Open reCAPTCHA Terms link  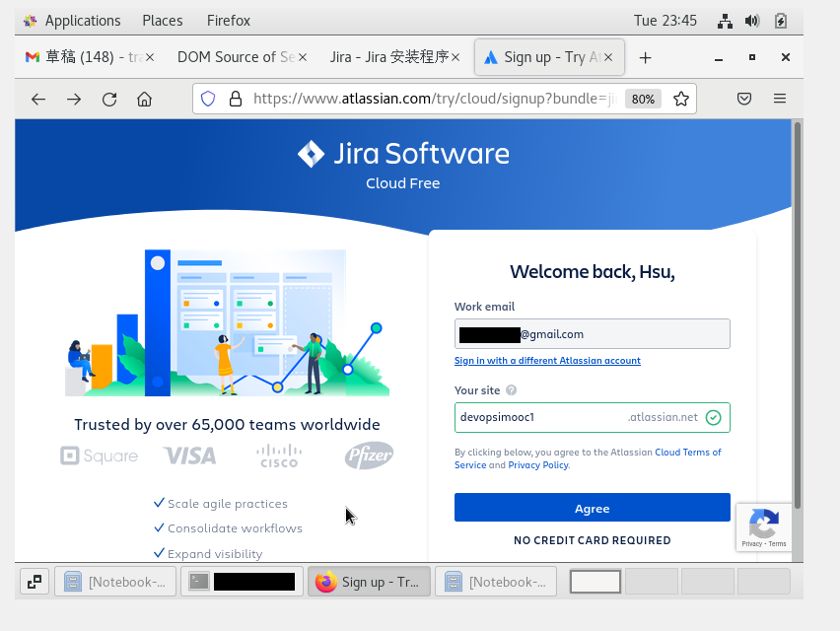pos(777,543)
